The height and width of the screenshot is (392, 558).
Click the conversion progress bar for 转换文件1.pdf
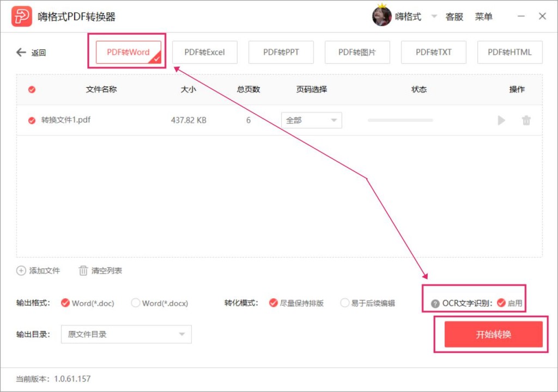tap(401, 120)
